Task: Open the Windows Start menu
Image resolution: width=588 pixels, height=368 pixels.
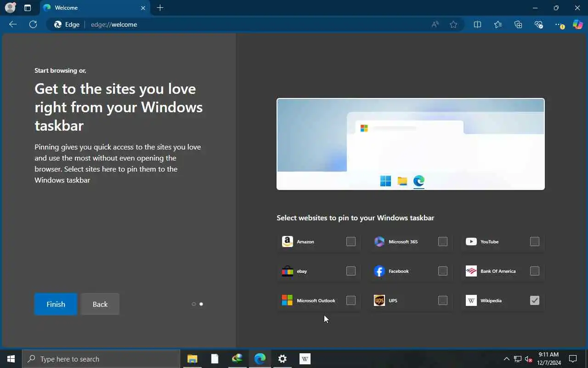Action: tap(11, 359)
